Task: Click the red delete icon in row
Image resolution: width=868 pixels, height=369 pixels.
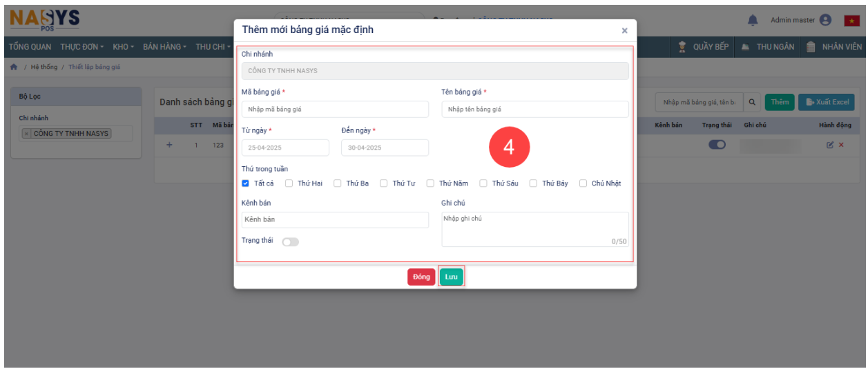Action: tap(841, 145)
